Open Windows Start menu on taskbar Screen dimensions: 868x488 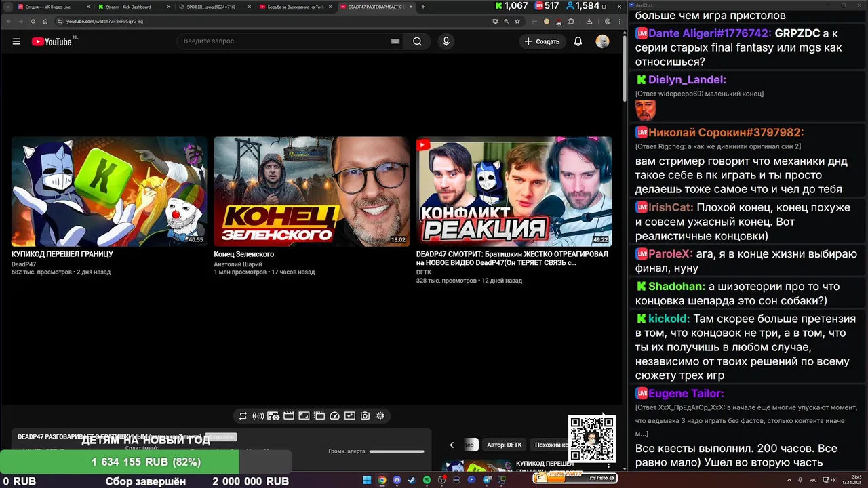click(367, 481)
